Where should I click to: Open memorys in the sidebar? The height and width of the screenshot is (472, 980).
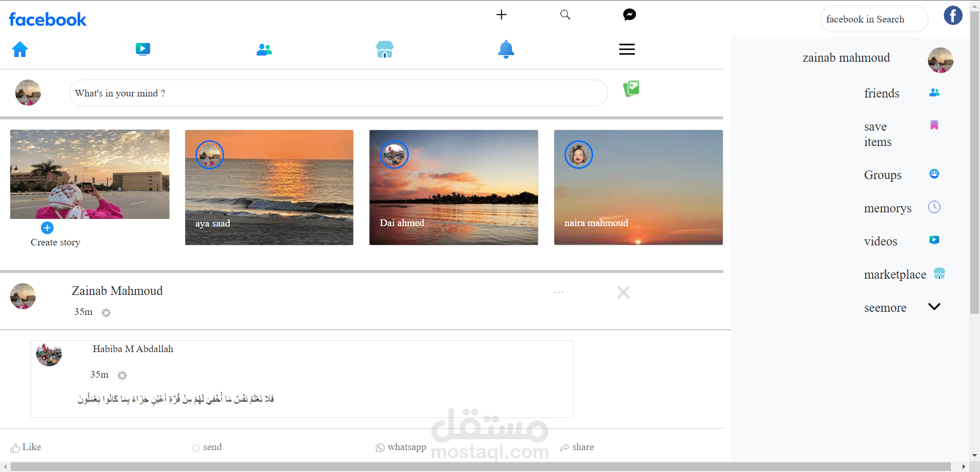coord(888,208)
